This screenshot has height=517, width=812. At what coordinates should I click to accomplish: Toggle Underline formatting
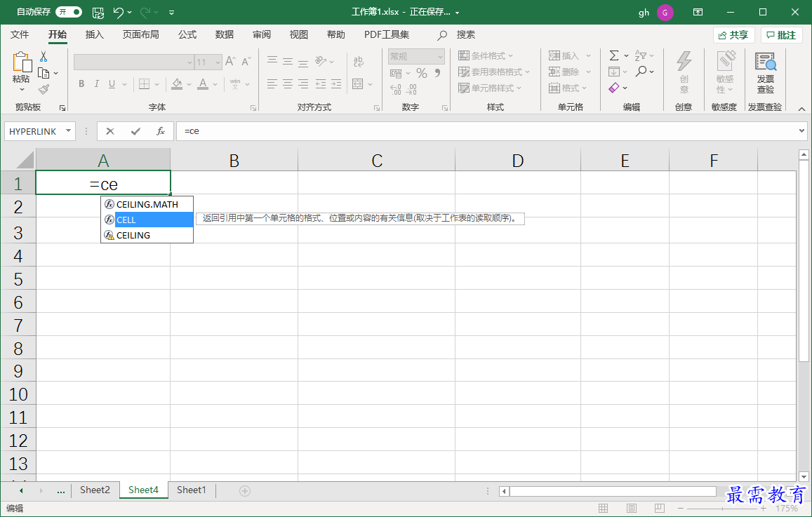click(x=112, y=84)
